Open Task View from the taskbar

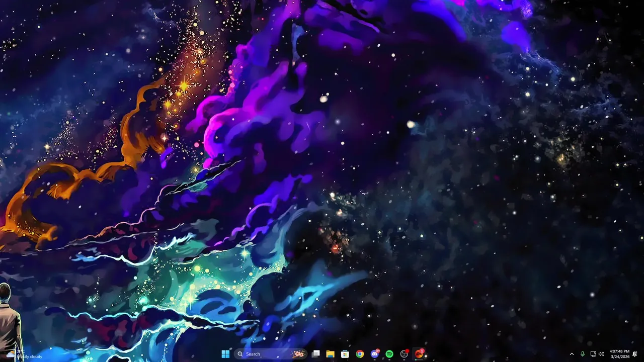(x=315, y=354)
